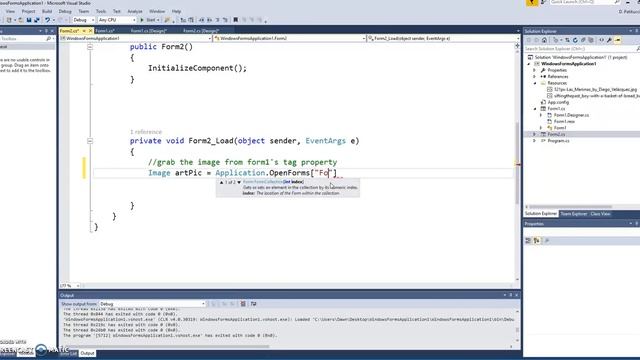Click View Code icon in Solution Explorer
640x360 pixels.
coord(601,40)
